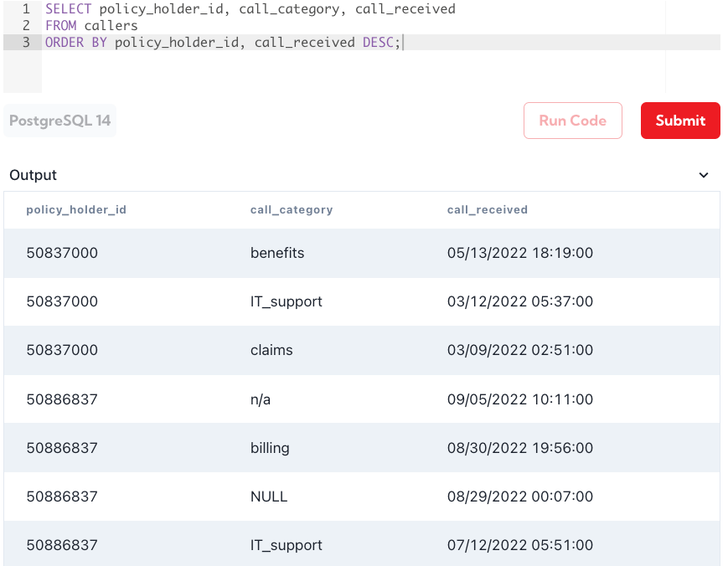Click the 05/13/2022 18:19:00 timestamp cell

tap(519, 253)
